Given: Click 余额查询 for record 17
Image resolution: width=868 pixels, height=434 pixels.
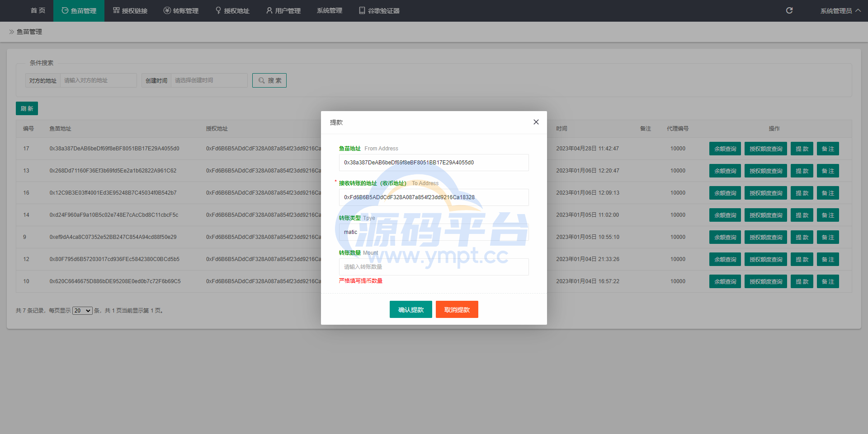Looking at the screenshot, I should pos(725,149).
